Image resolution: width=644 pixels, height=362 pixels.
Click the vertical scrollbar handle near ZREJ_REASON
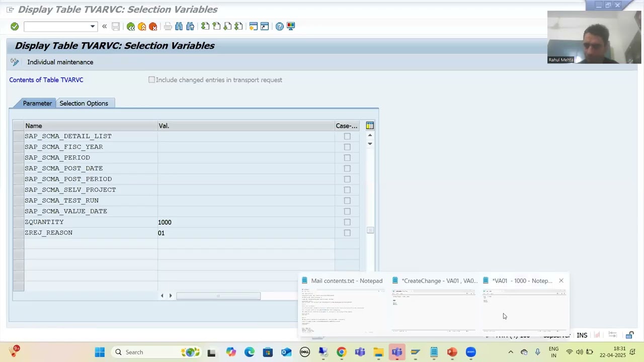coord(370,230)
